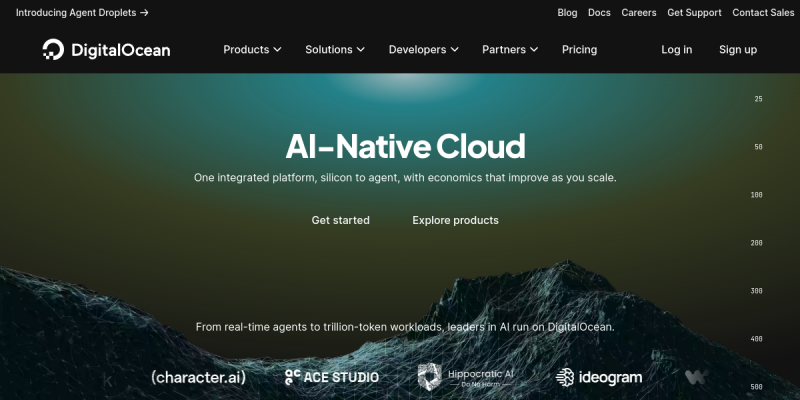Open the Introducing Agent Droplets announcement link
Screen dimensions: 800x400
(x=82, y=13)
